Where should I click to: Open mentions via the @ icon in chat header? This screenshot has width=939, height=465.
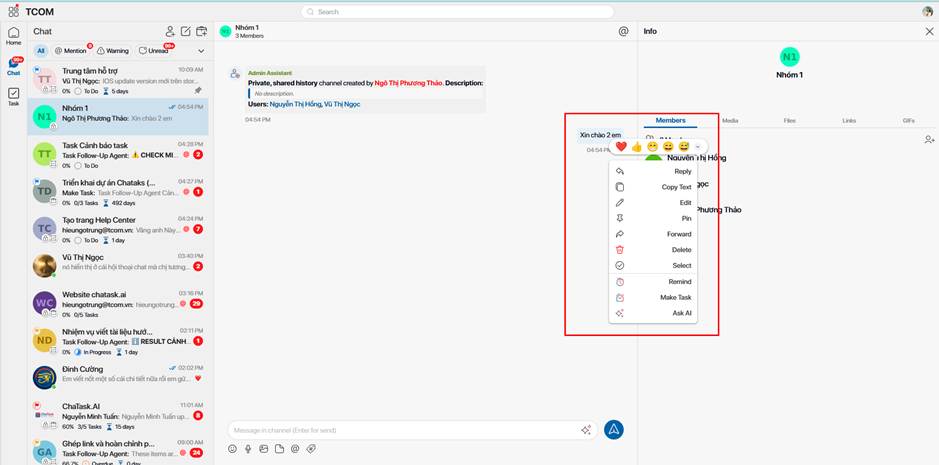(623, 32)
